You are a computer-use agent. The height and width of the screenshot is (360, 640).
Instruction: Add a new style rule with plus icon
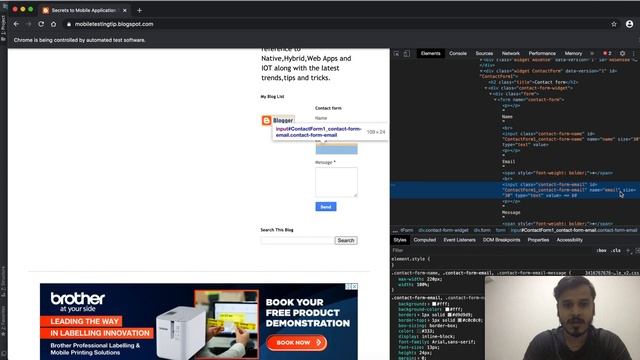click(628, 250)
